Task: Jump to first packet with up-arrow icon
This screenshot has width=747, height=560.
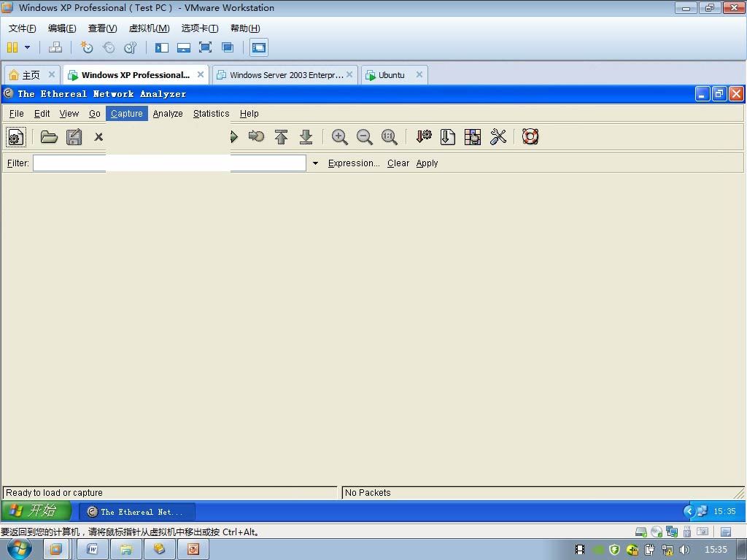Action: click(281, 137)
